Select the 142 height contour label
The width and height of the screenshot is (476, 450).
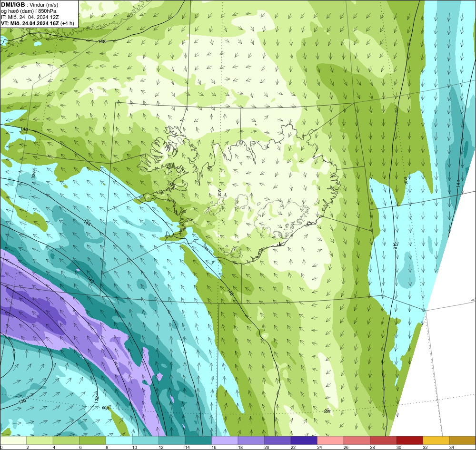(90, 281)
